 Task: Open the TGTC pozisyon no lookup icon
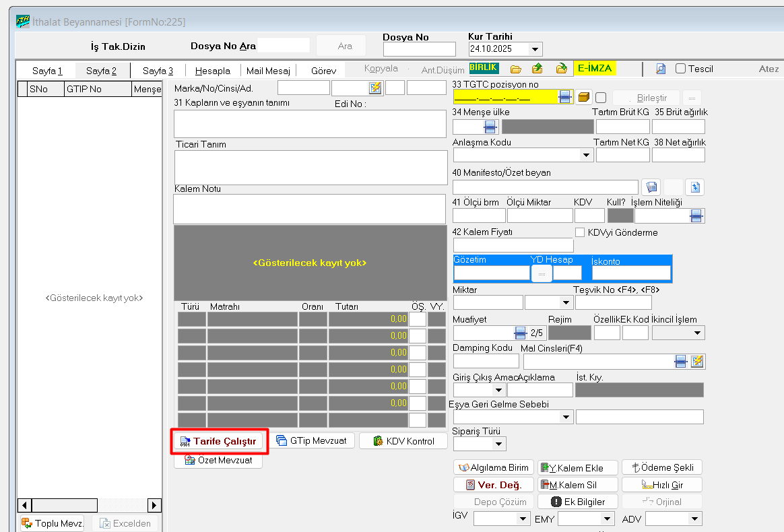click(565, 96)
